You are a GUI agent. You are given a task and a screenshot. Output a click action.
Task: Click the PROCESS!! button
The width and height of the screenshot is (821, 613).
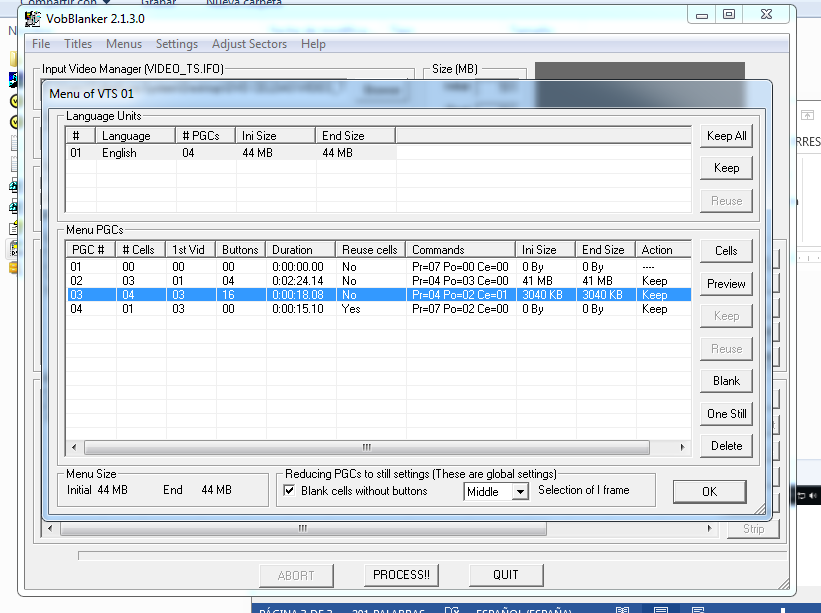pyautogui.click(x=401, y=575)
